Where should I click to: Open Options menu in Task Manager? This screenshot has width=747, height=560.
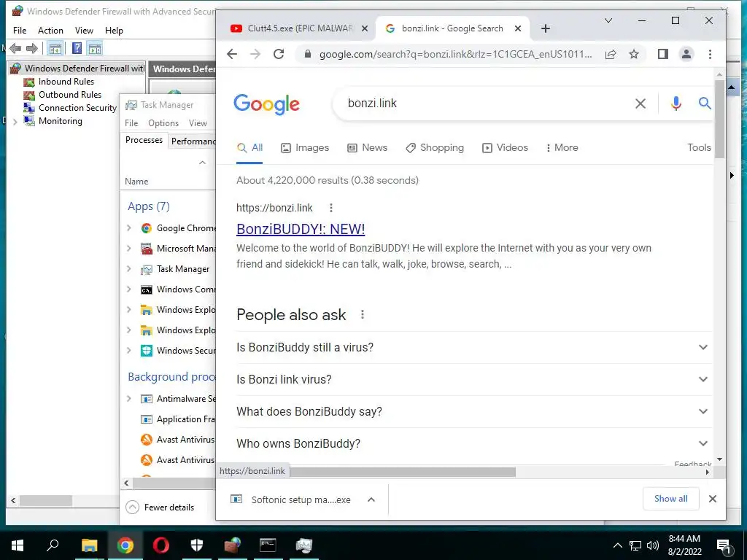pos(163,123)
